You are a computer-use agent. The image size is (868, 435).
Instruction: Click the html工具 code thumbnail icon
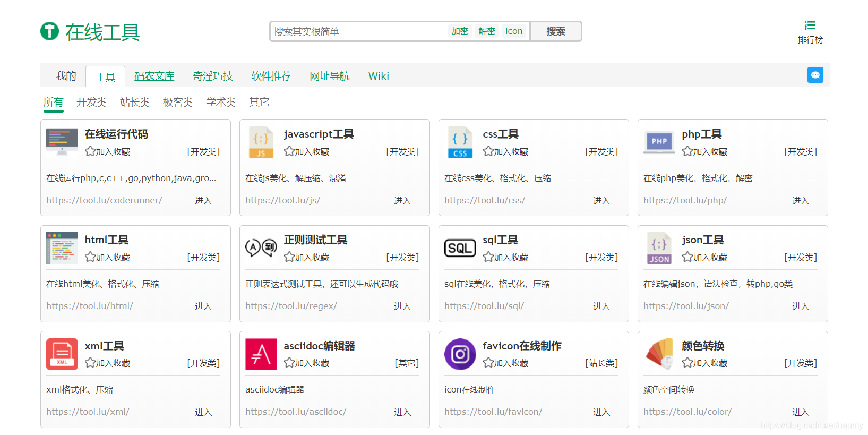[x=62, y=248]
